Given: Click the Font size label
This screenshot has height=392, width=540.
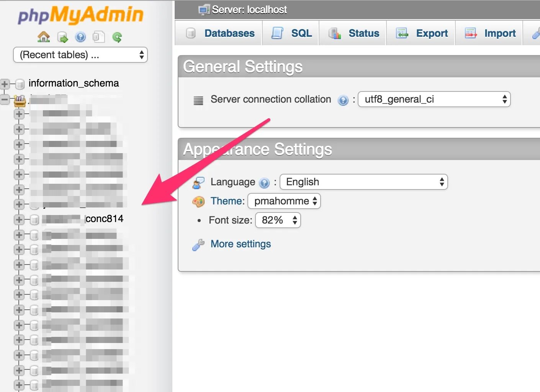Looking at the screenshot, I should point(231,220).
